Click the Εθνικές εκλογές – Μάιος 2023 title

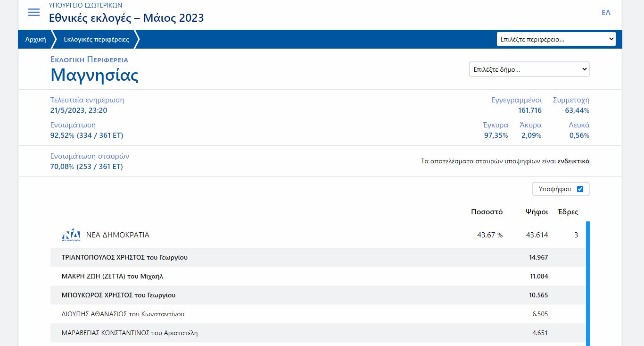[126, 18]
